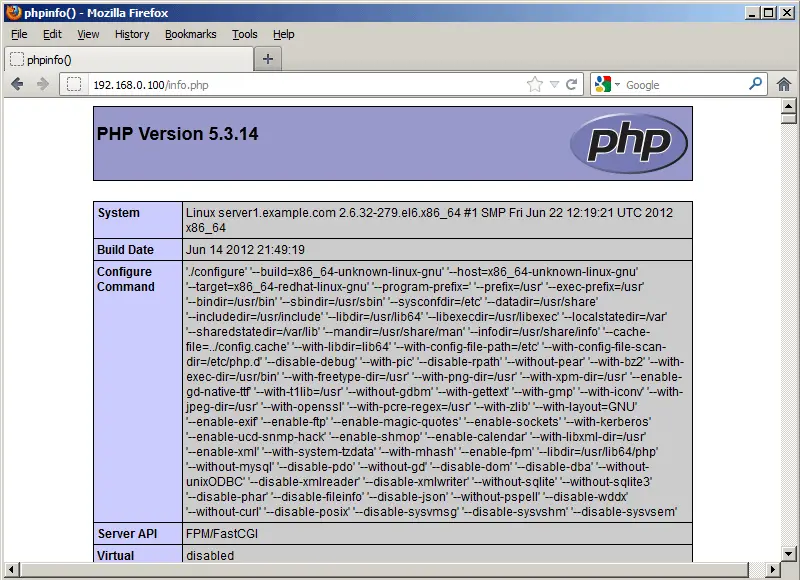
Task: Open the Bookmarks menu
Action: (x=190, y=34)
